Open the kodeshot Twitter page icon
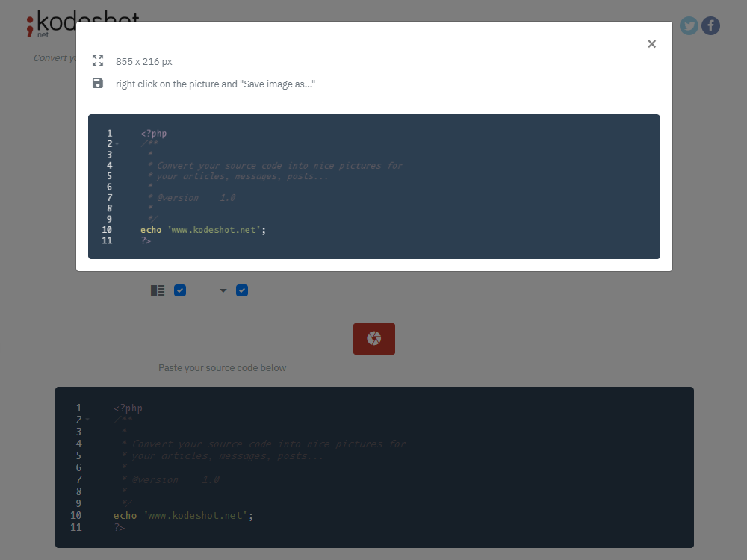This screenshot has height=560, width=747. 689,25
